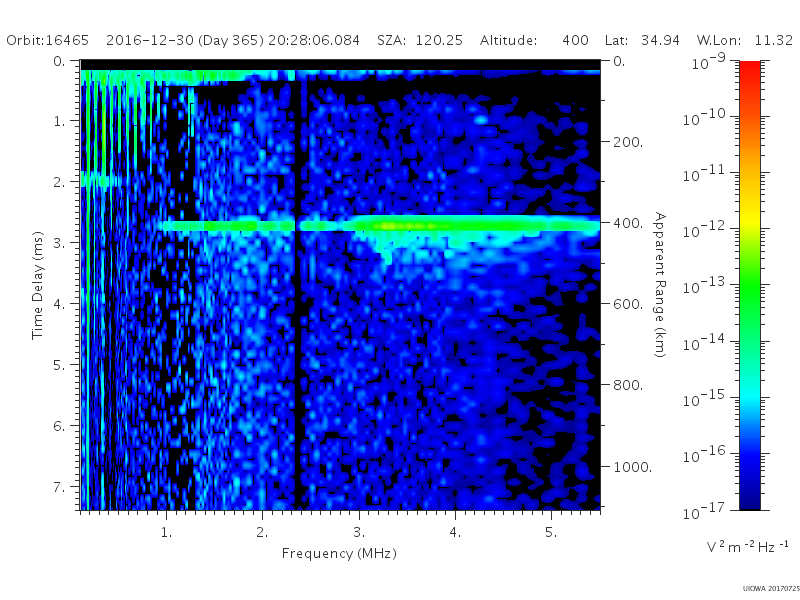Click the Altitude: 400 header value
Screen dimensions: 800x600
pyautogui.click(x=534, y=40)
